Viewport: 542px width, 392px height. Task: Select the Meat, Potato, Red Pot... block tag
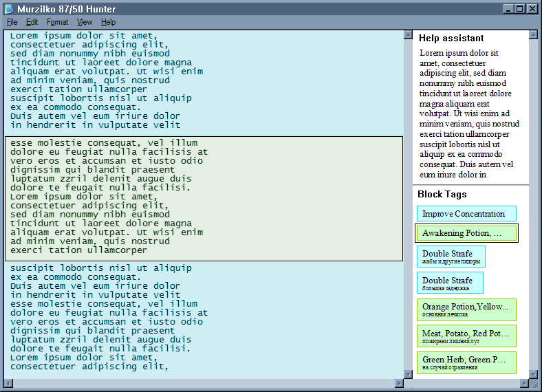(x=466, y=336)
